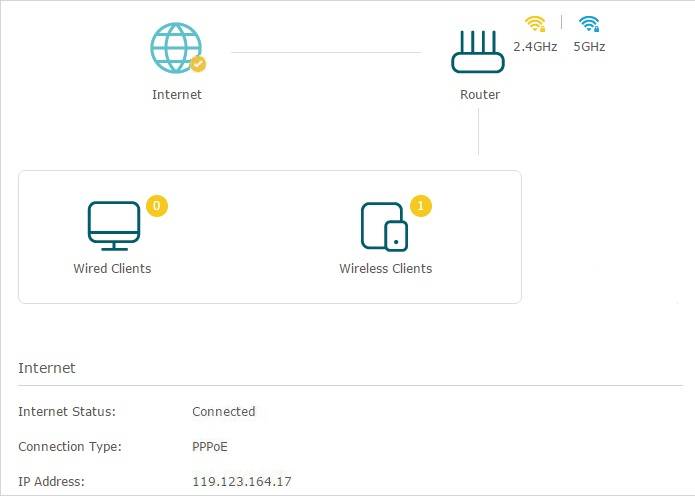The image size is (695, 496).
Task: Click the 5GHz band label
Action: pyautogui.click(x=589, y=46)
